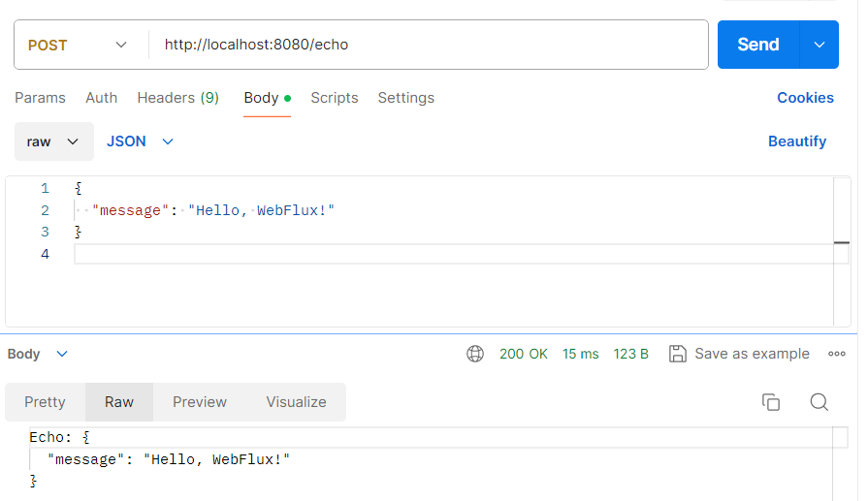Open the raw body type dropdown

54,141
